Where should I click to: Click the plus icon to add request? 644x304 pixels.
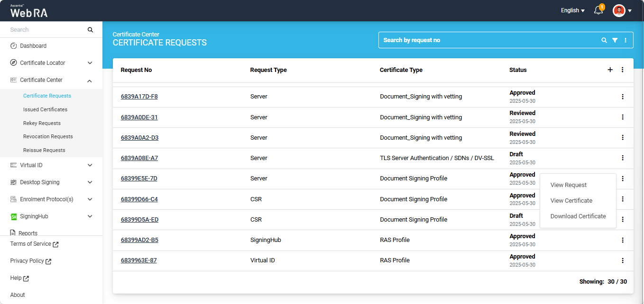(610, 70)
